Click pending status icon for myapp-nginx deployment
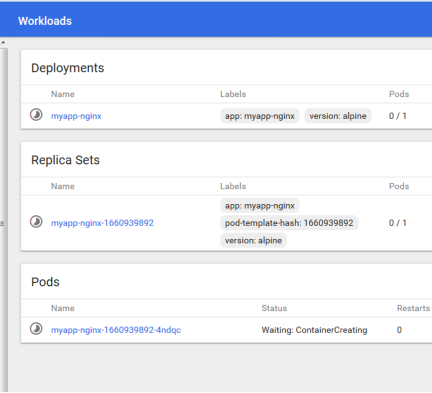This screenshot has height=393, width=432. tap(36, 115)
